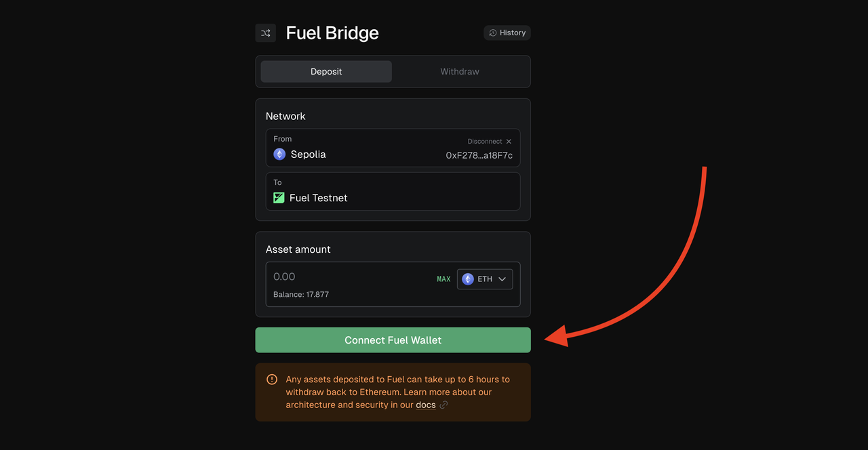Click the external link icon after docs
Screen dimensions: 868x450
point(443,405)
